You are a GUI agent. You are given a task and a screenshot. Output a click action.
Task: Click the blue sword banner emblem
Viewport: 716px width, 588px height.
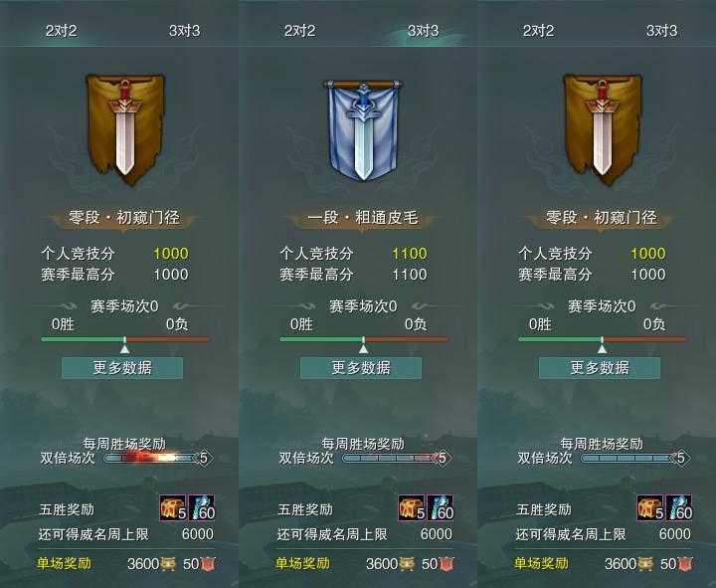(364, 129)
